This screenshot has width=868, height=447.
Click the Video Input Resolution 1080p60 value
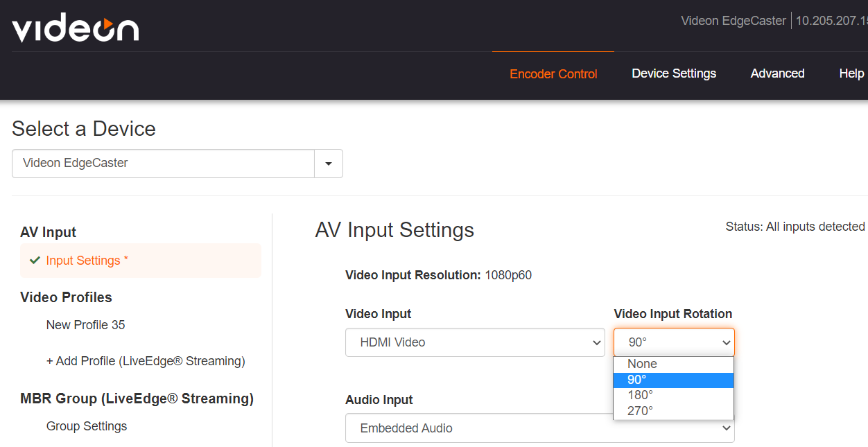click(x=508, y=275)
